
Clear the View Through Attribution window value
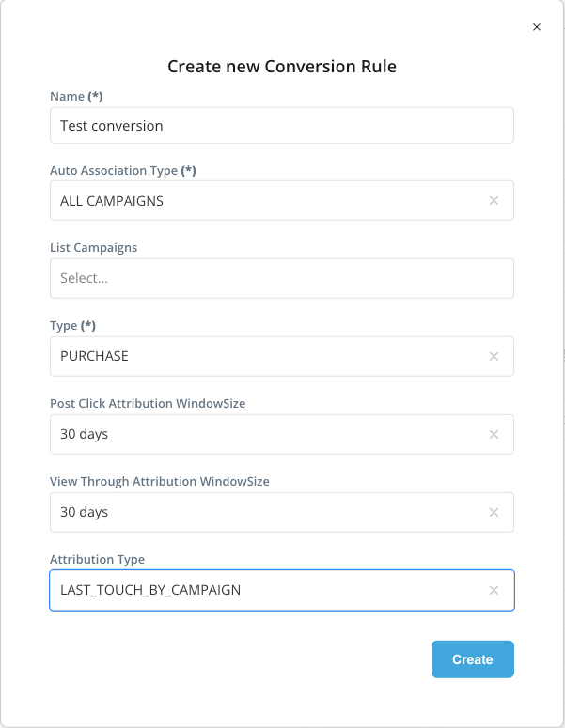pyautogui.click(x=494, y=512)
